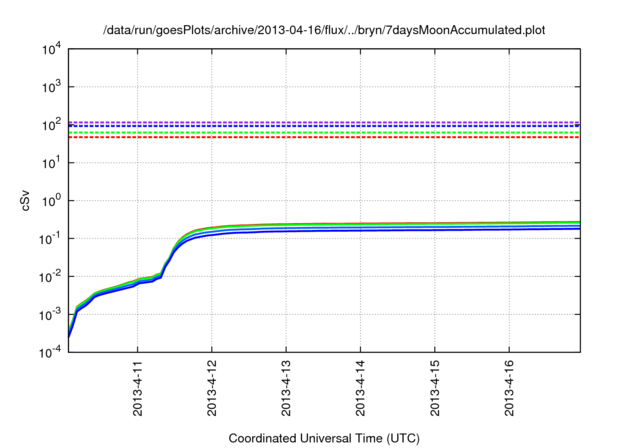Click the 10^4 y-axis tick label
Screen dimensions: 640x448
coord(52,49)
